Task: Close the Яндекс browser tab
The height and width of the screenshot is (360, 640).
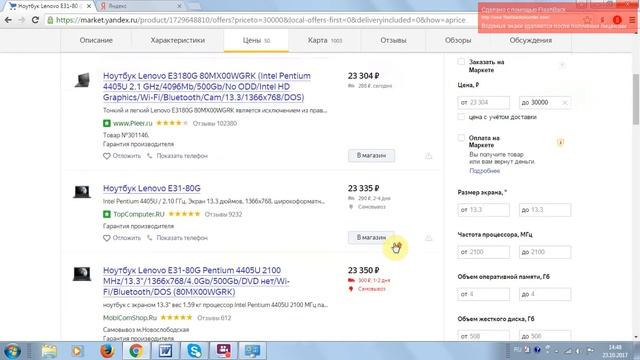Action: (x=179, y=6)
